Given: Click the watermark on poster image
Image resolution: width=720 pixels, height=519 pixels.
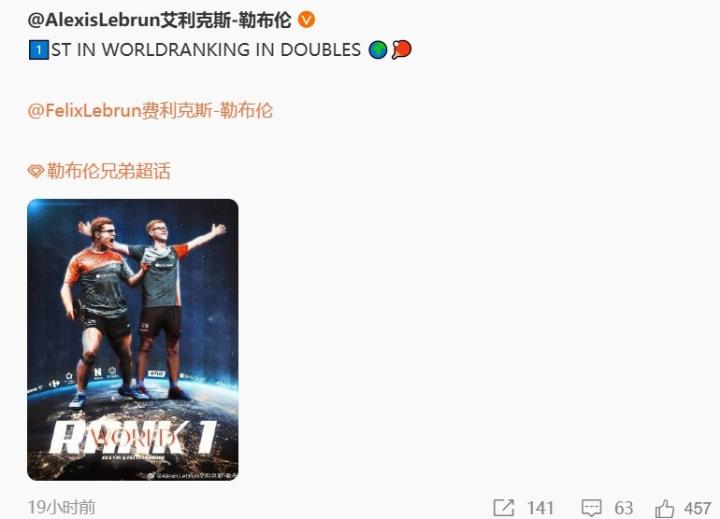Looking at the screenshot, I should coord(193,476).
